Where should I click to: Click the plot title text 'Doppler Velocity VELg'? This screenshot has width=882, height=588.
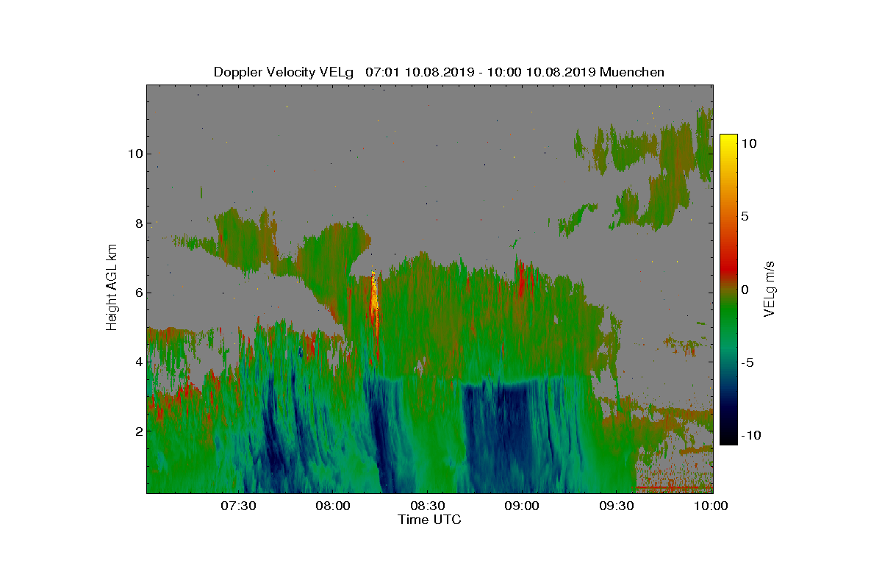284,72
